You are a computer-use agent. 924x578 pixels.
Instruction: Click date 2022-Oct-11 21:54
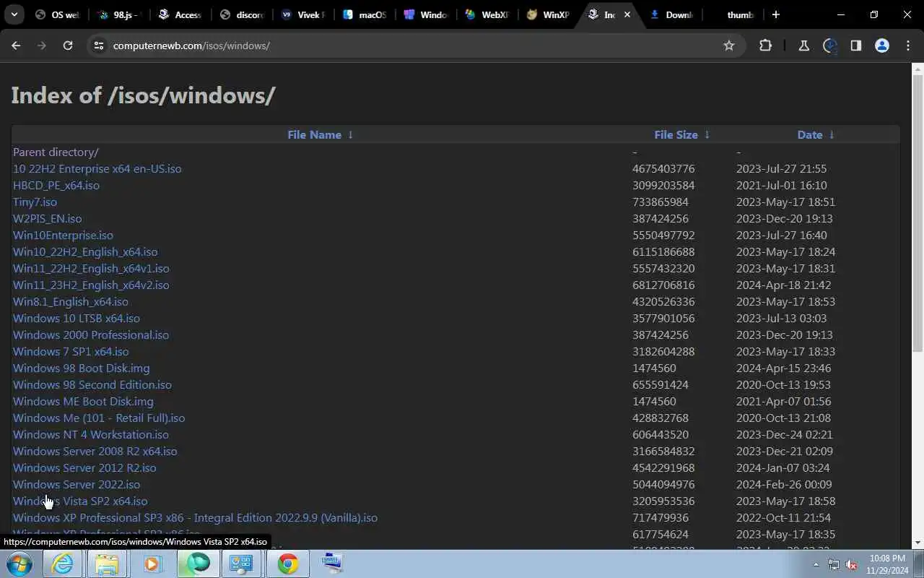point(783,517)
